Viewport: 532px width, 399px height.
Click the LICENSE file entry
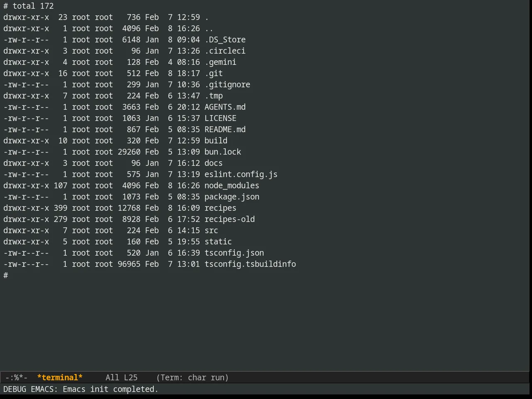click(x=220, y=118)
